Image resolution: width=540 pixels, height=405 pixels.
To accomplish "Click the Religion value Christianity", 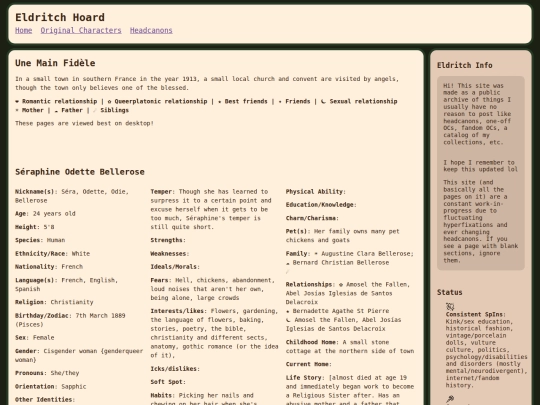I will pyautogui.click(x=72, y=302).
